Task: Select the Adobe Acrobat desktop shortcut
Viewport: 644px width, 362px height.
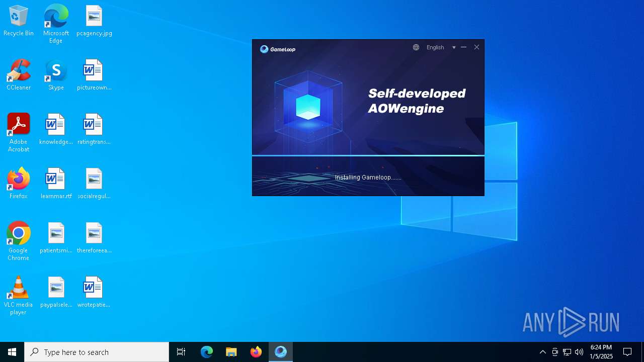Action: point(19,133)
